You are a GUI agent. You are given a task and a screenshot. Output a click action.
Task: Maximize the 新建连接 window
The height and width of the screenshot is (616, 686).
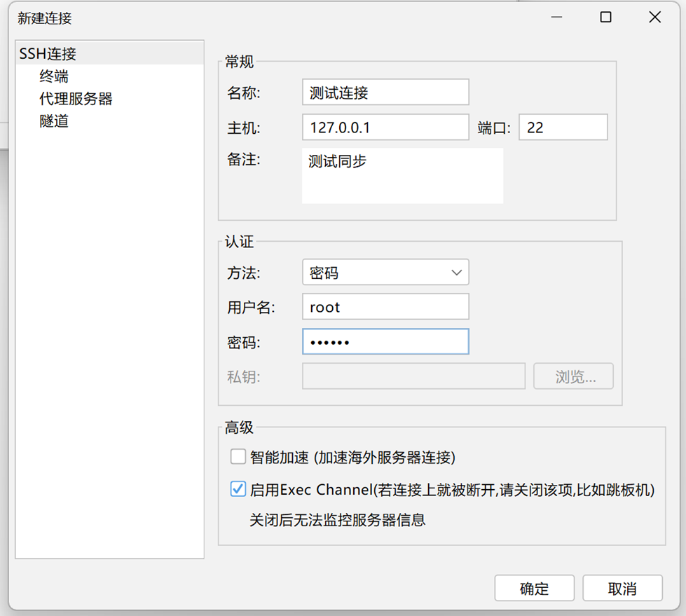605,18
